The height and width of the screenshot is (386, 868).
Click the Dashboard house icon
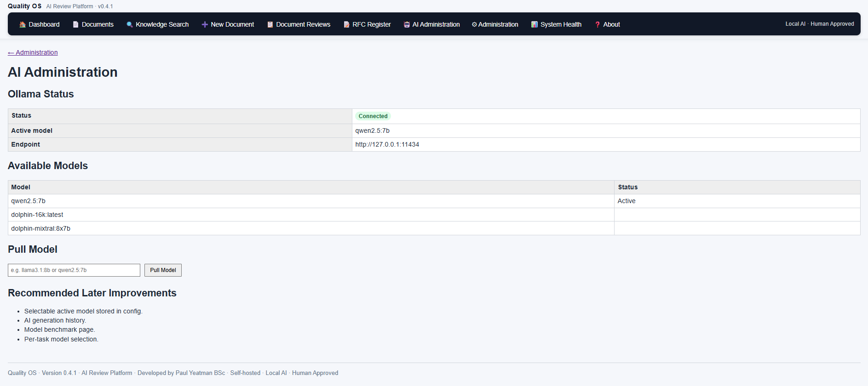(23, 24)
